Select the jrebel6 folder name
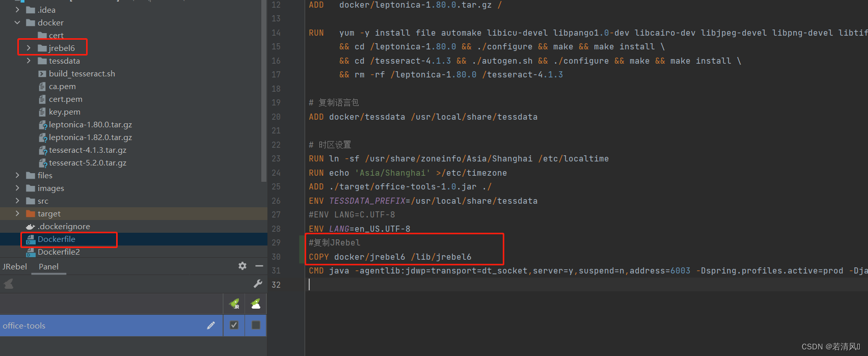 coord(62,48)
